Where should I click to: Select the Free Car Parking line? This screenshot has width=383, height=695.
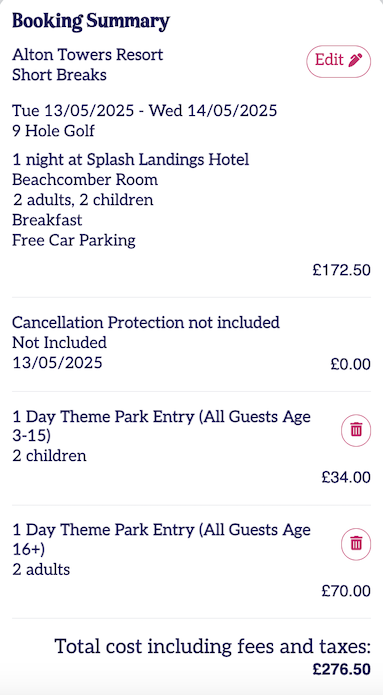click(x=74, y=240)
